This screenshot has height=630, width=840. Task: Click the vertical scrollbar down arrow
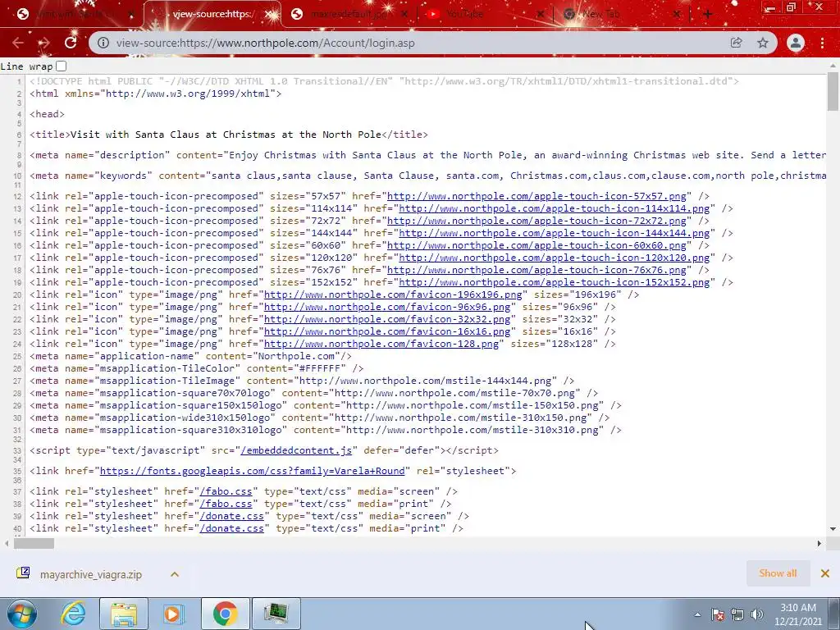pos(833,529)
